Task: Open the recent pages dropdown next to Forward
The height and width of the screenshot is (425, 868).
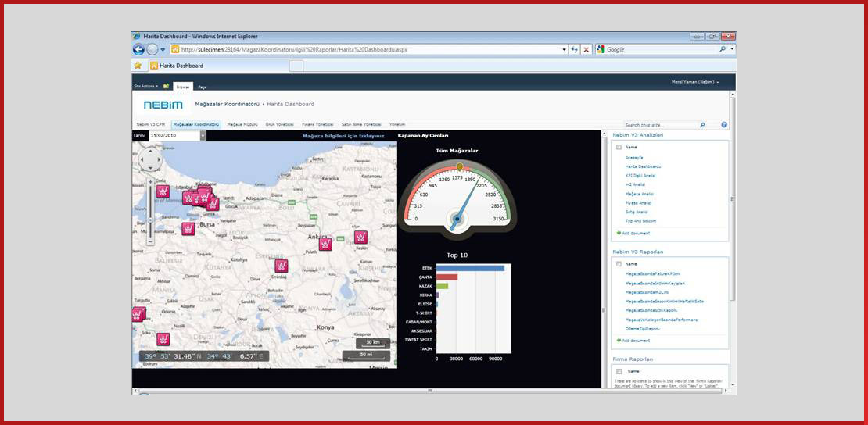Action: [163, 49]
